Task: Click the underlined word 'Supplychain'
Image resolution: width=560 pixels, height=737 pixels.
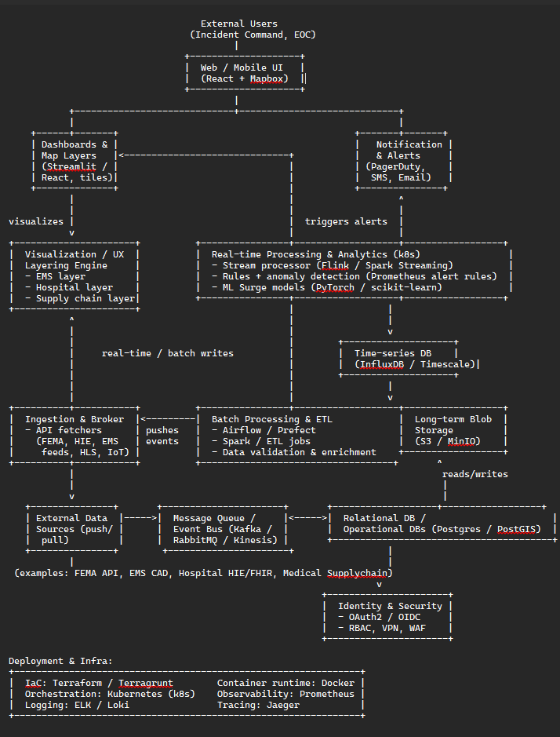Action: (357, 573)
